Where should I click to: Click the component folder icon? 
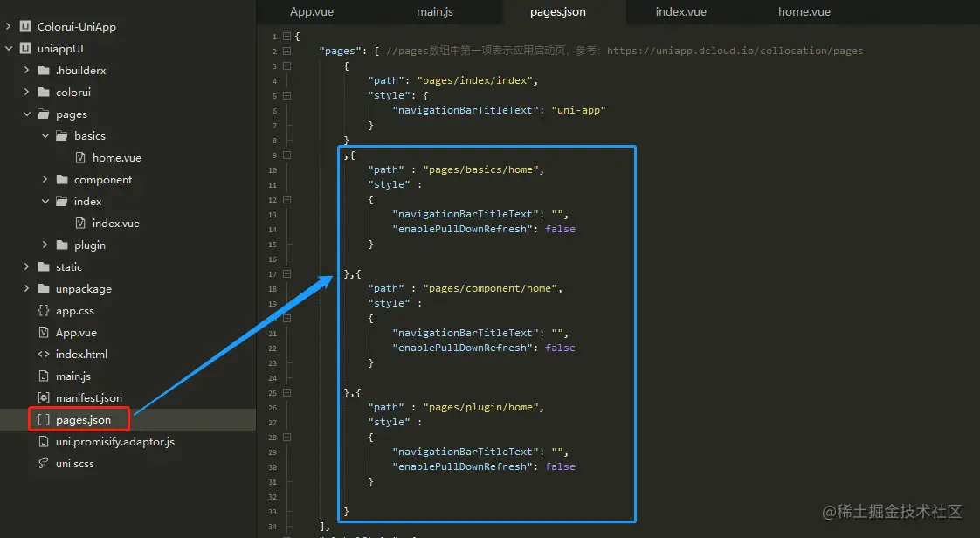tap(62, 179)
